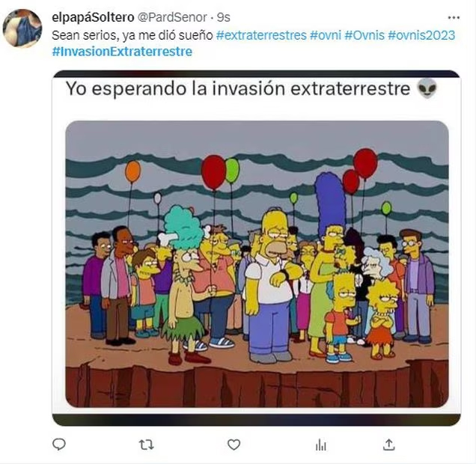476x464 pixels.
Task: Click the alien emoji in the meme caption
Action: pyautogui.click(x=427, y=88)
